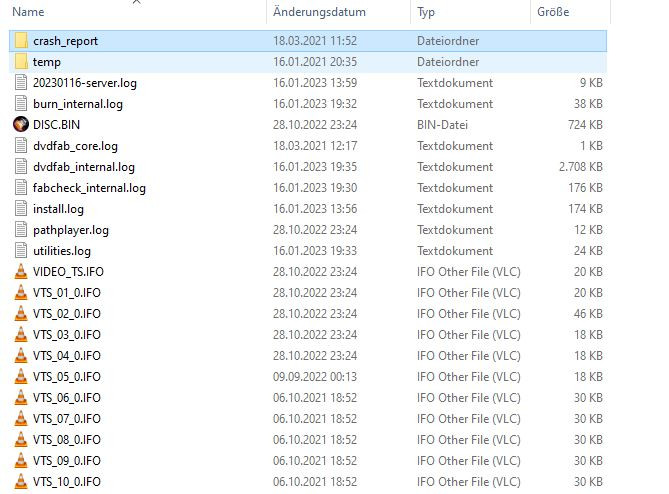Click the DISC.BIN disc image icon
The width and height of the screenshot is (669, 494).
(21, 125)
